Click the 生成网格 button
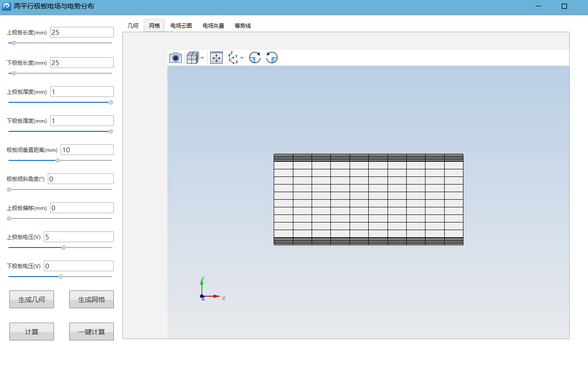Image resolution: width=588 pixels, height=382 pixels. click(x=92, y=299)
